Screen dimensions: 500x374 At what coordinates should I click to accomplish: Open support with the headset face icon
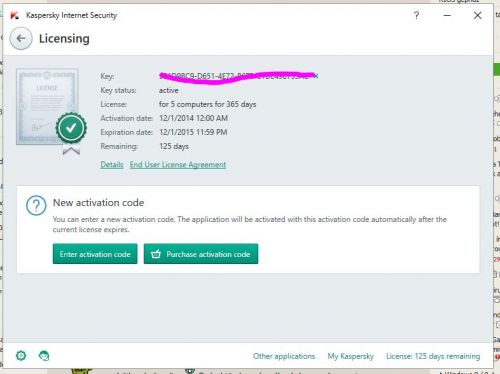[x=44, y=356]
